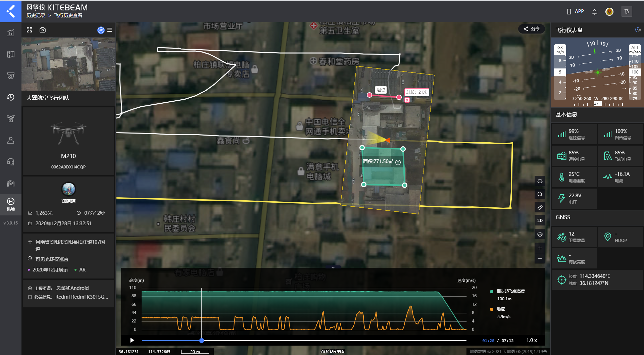Click the 85% 飞机电量 card
Screen dimensions: 644x355
tap(621, 156)
